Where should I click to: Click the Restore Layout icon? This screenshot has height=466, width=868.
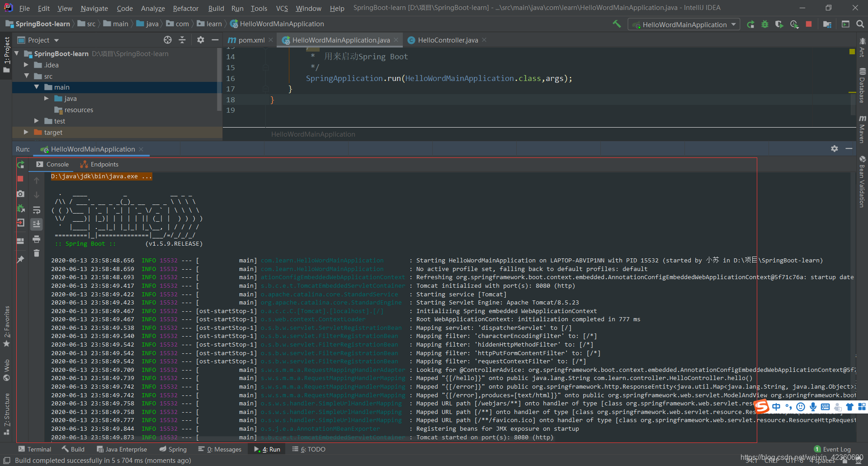(20, 241)
